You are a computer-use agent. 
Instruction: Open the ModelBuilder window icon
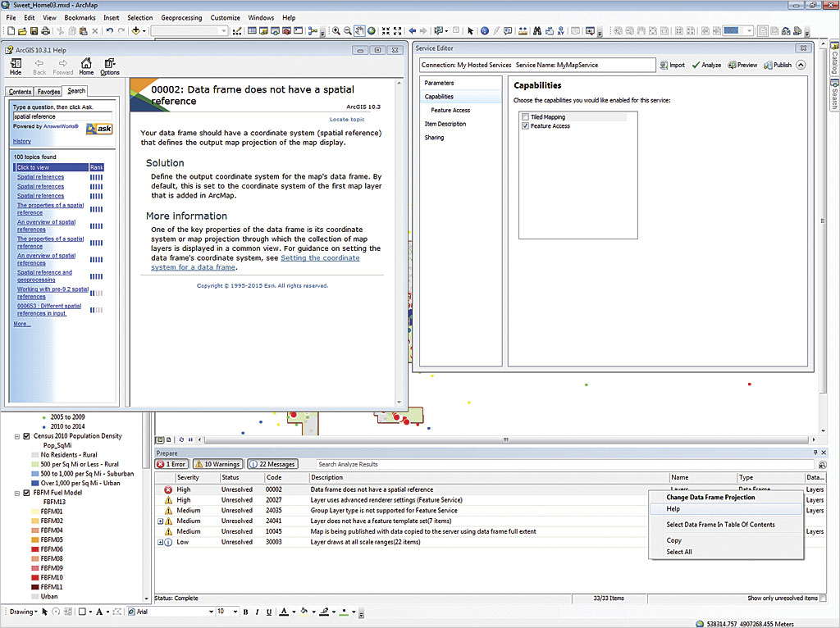point(313,31)
